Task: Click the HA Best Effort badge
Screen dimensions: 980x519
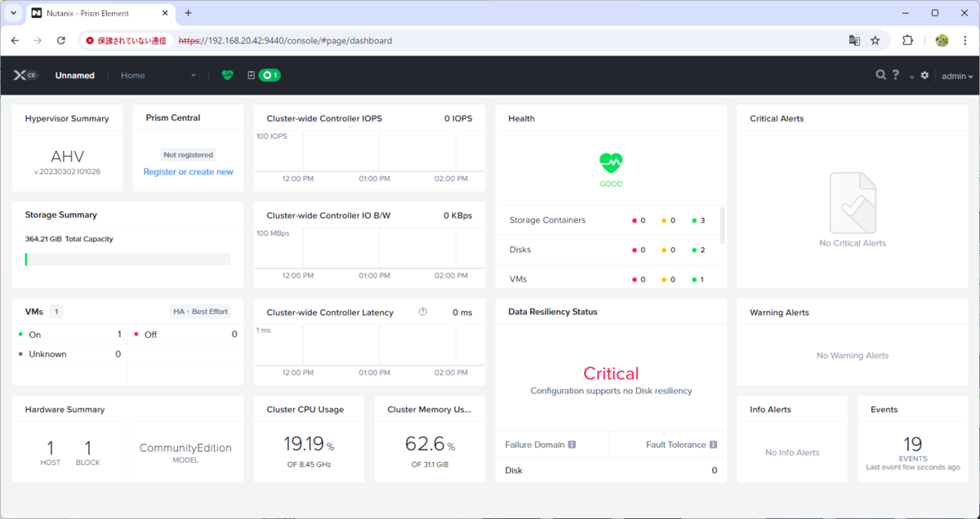Action: (x=201, y=312)
